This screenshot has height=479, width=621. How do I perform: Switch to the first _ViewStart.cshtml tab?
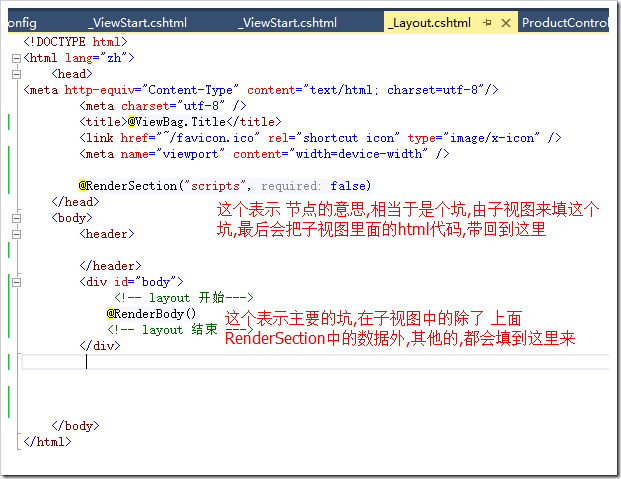point(137,23)
